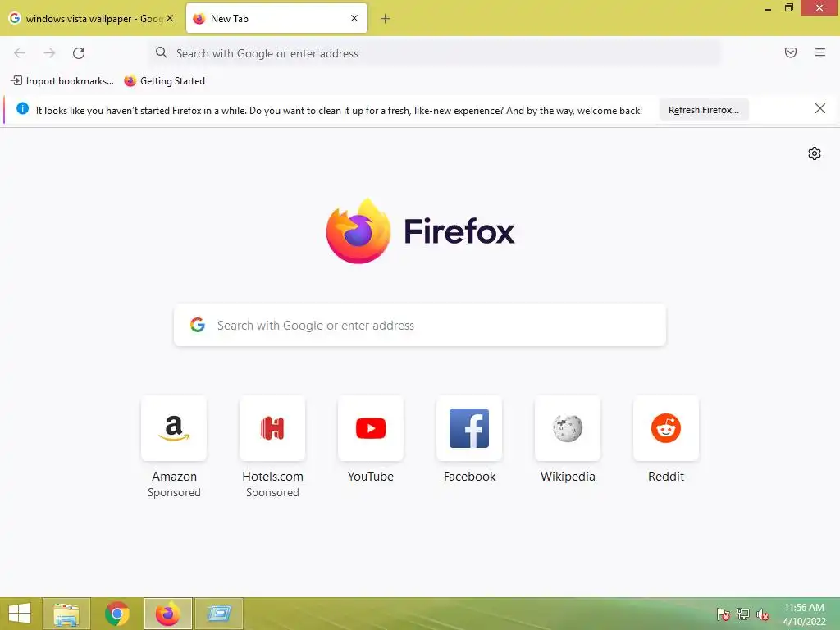Open Getting Started bookmark

(164, 81)
